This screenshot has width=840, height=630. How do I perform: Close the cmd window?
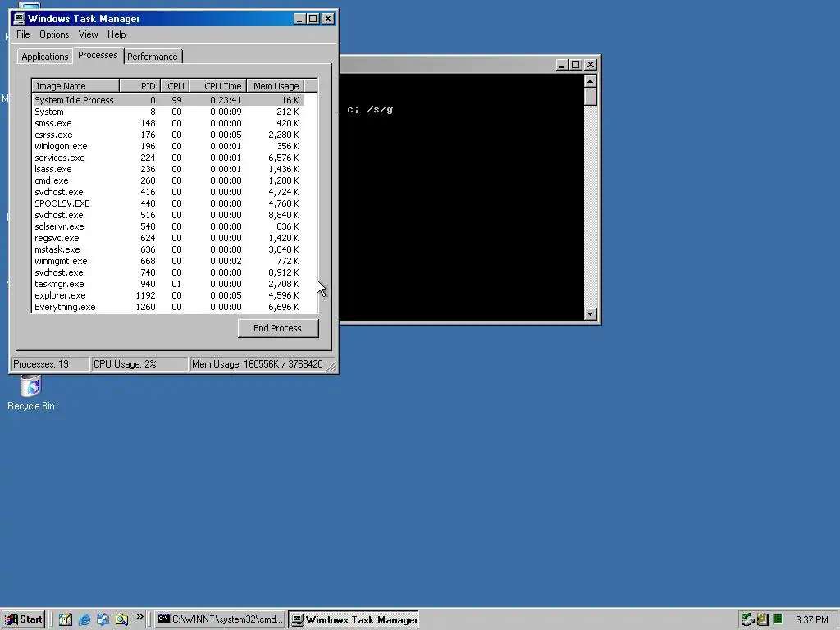[x=591, y=65]
